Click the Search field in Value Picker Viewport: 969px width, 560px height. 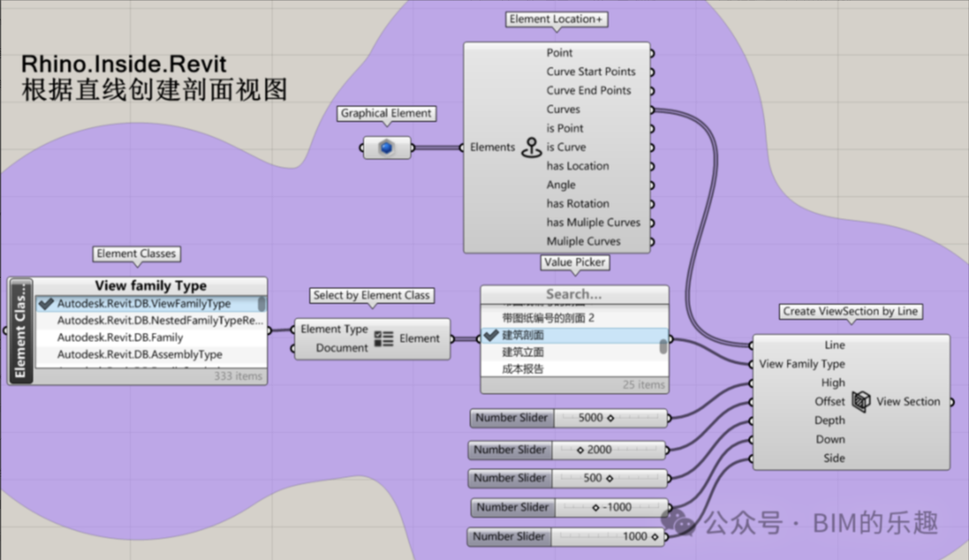click(x=574, y=294)
